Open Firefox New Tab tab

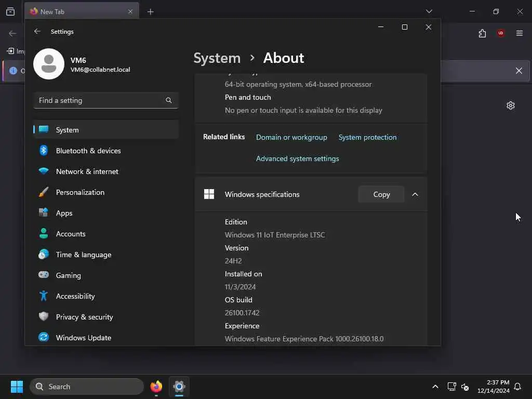pyautogui.click(x=82, y=11)
